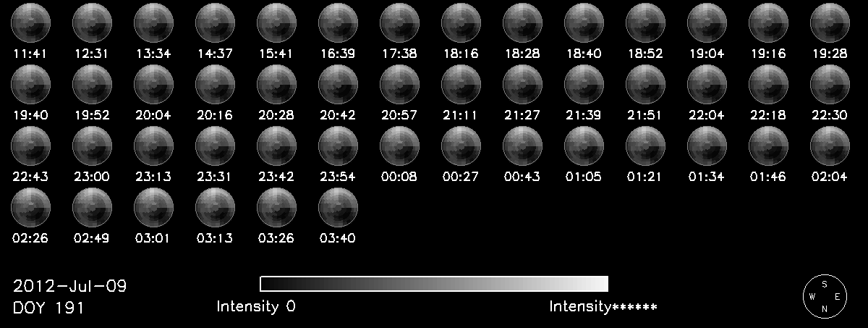This screenshot has height=328, width=868.
Task: Select the disk image labeled 22:43
Action: [x=30, y=145]
